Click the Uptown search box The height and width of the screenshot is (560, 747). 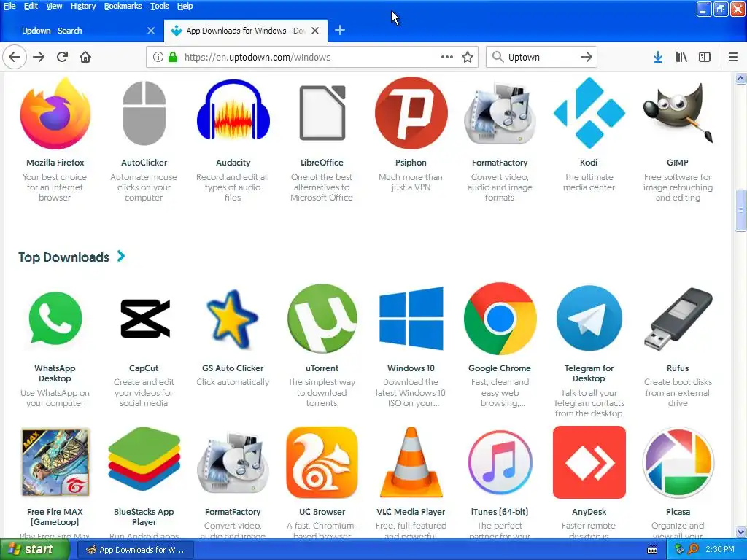click(542, 57)
